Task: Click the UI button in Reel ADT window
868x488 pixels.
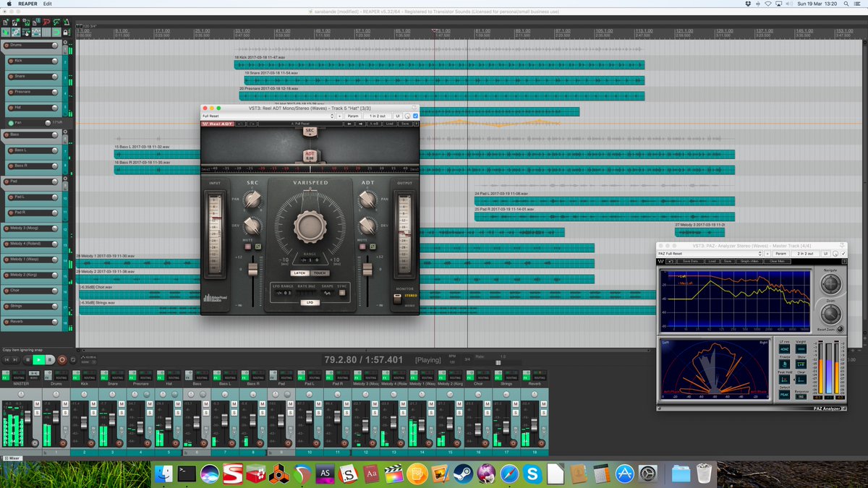Action: pos(398,116)
